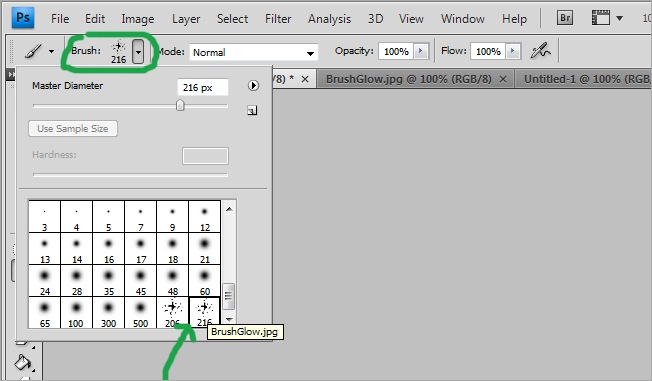Open the Flow slider arrow
Screen dimensions: 652x381
click(513, 51)
